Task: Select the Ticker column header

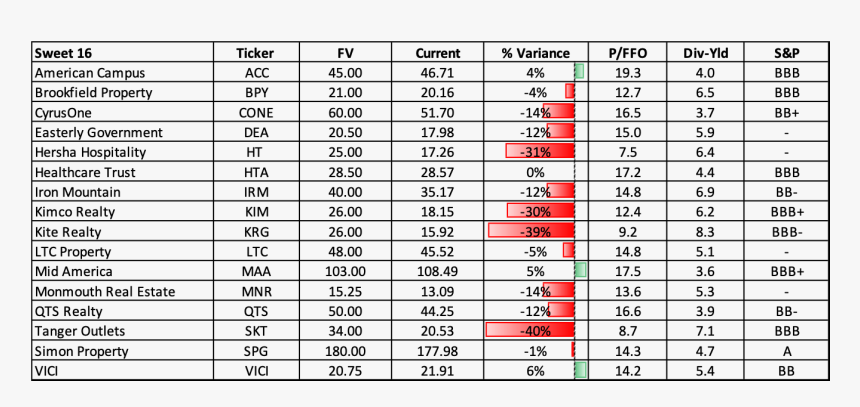Action: (x=255, y=53)
